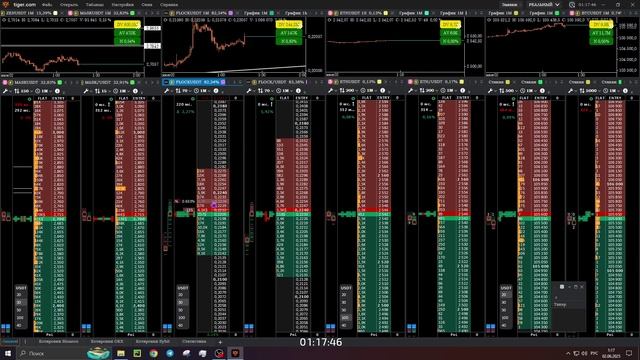Open Справка menu
This screenshot has width=640, height=360.
(169, 5)
